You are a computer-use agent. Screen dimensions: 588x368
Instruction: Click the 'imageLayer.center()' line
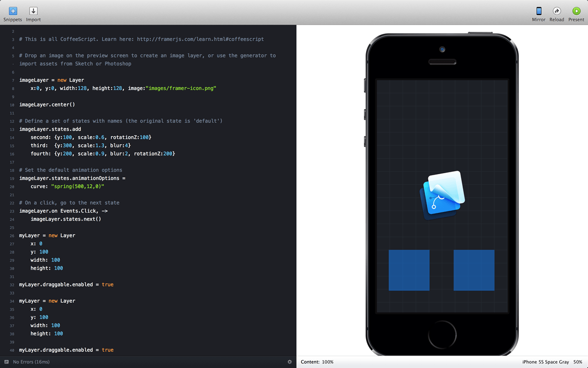click(47, 105)
